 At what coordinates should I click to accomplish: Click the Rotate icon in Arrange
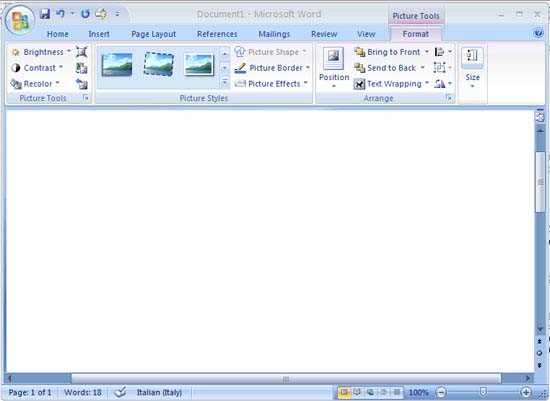[443, 84]
